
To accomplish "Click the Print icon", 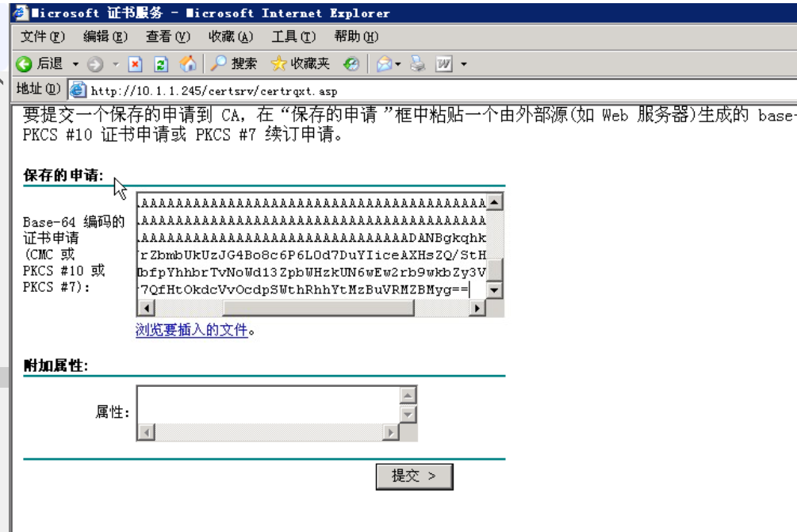I will coord(418,64).
